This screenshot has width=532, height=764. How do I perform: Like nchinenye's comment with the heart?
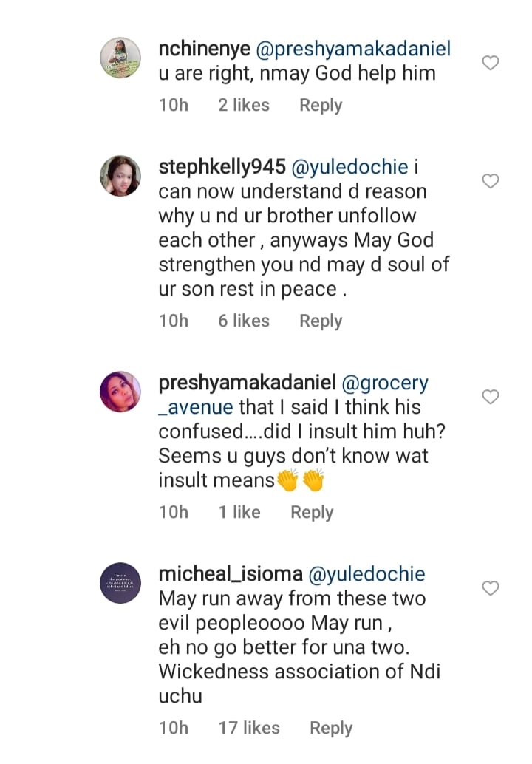[491, 64]
